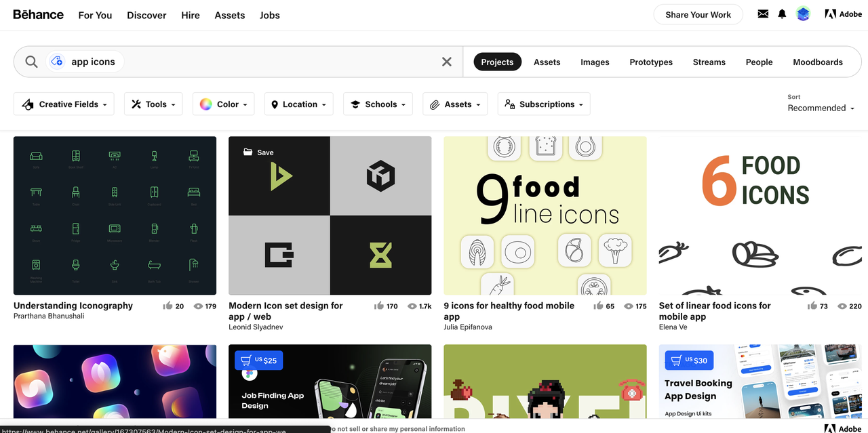Open the pixel art character thumbnail
868x433 pixels.
coord(545,382)
